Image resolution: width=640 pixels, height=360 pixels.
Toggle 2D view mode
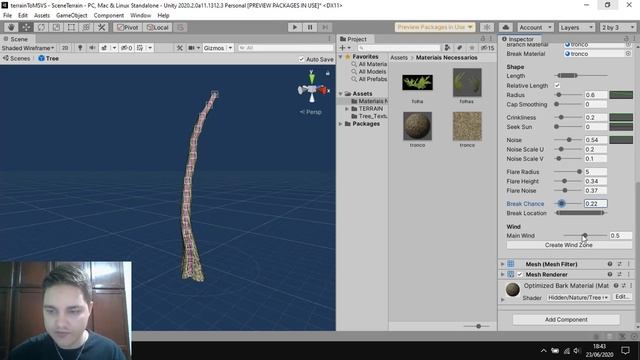coord(64,48)
